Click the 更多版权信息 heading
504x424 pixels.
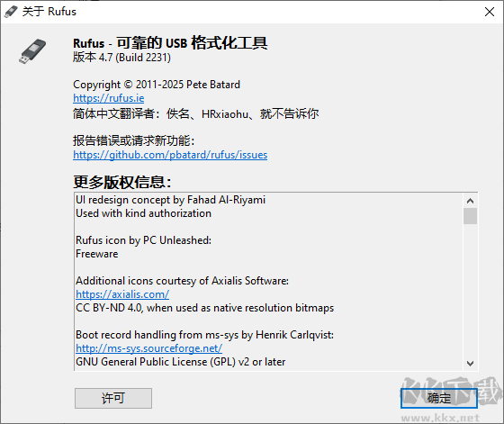click(x=122, y=182)
